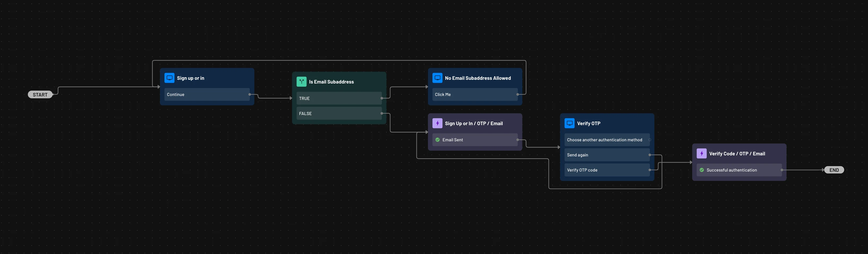This screenshot has height=254, width=868.
Task: Click the branch icon on Is Email Subaddress node
Action: coord(302,81)
